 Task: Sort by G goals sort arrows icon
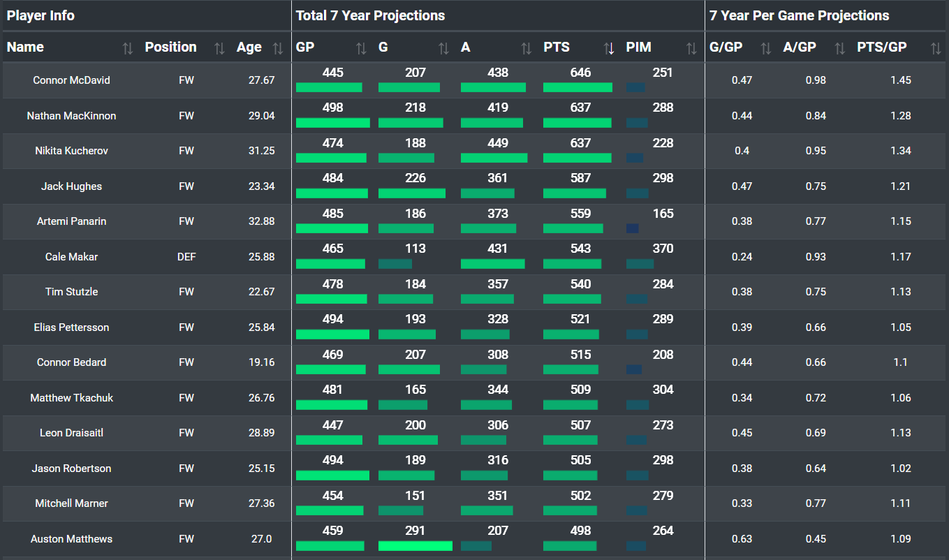tap(443, 48)
